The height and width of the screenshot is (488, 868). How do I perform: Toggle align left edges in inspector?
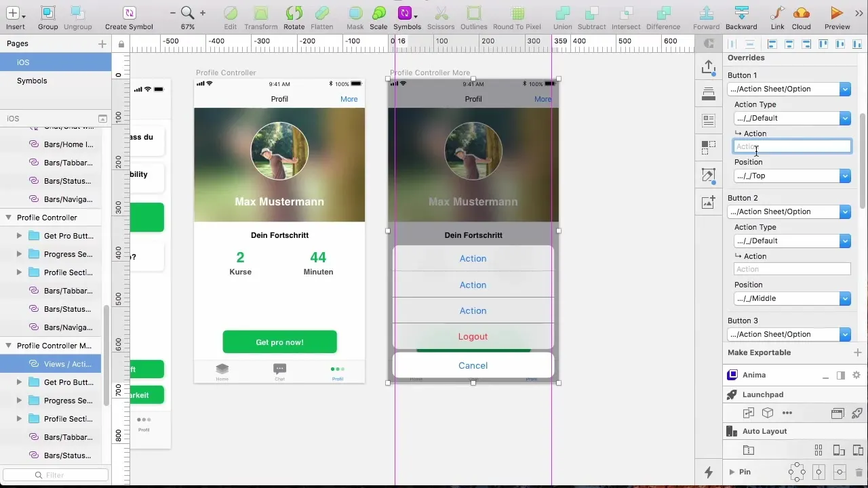(772, 44)
